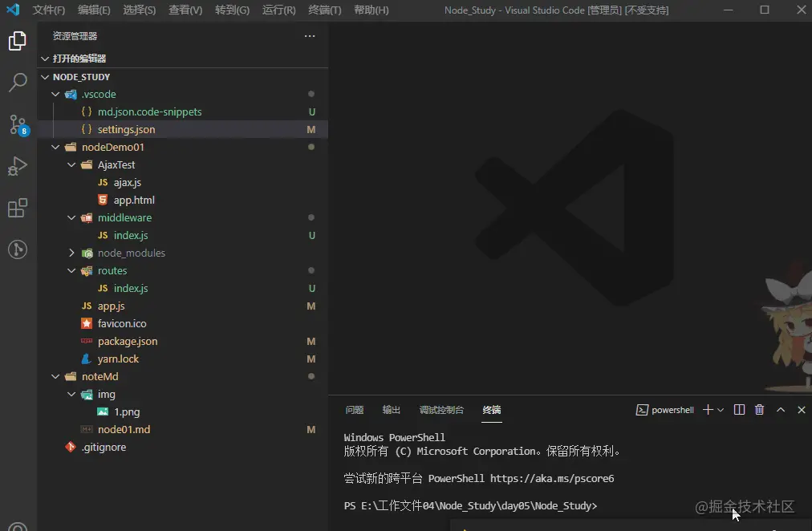812x531 pixels.
Task: Open the 查看(V) menu
Action: (x=185, y=10)
